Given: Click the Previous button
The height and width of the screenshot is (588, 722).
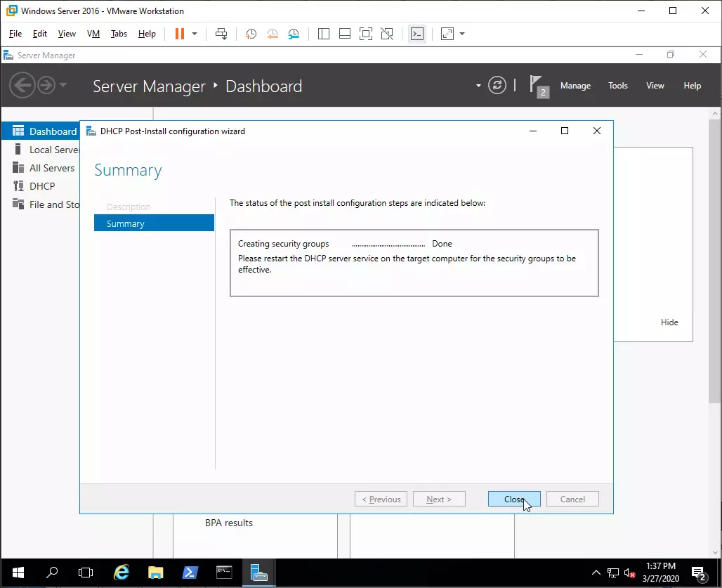Looking at the screenshot, I should click(381, 499).
